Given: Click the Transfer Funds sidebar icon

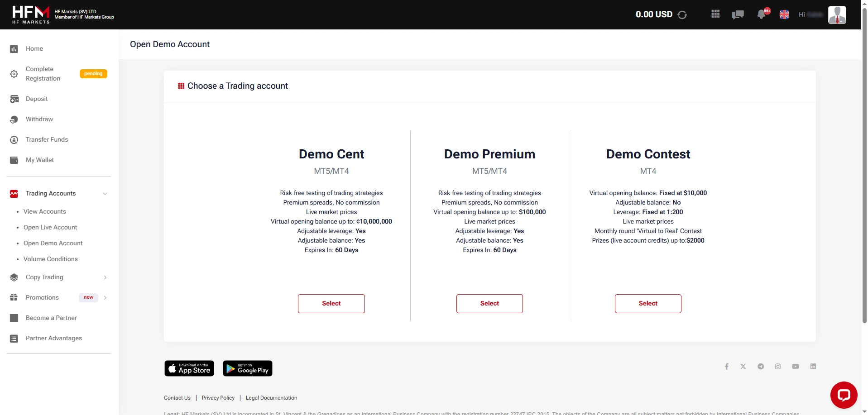Looking at the screenshot, I should pyautogui.click(x=14, y=139).
